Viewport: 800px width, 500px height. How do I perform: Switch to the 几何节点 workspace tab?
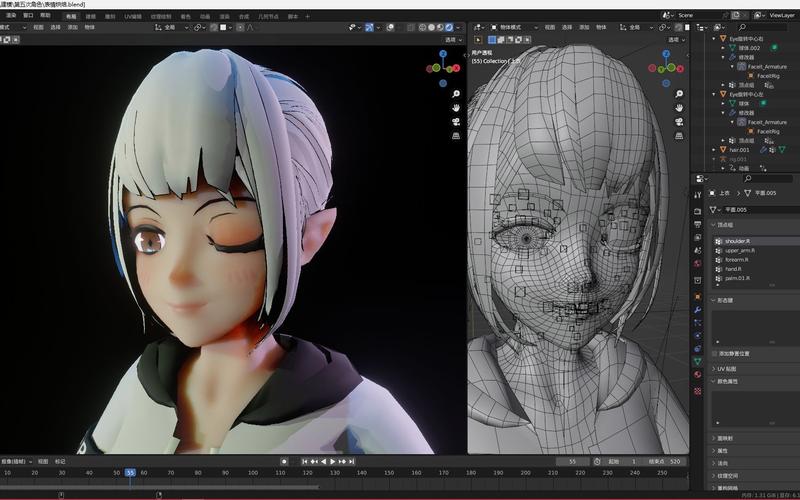click(x=268, y=16)
